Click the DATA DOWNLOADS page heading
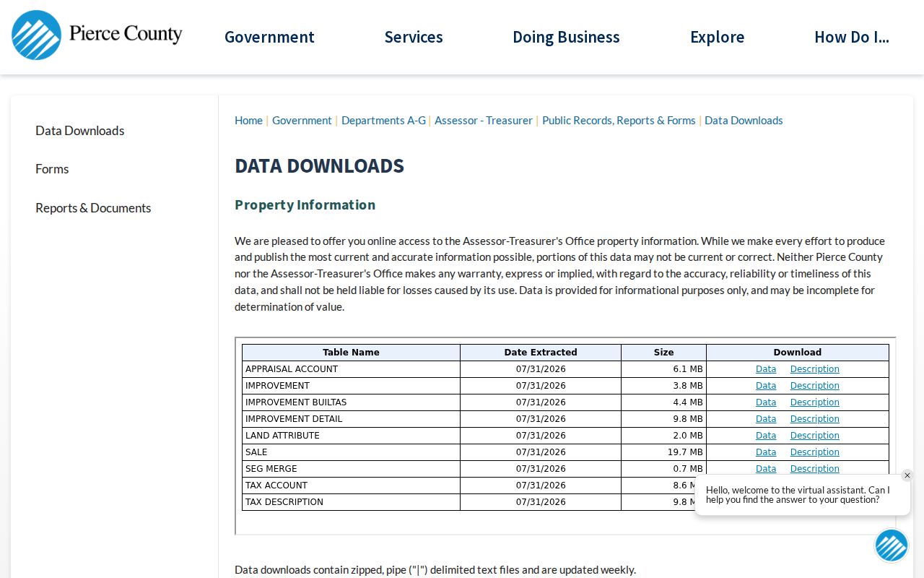Viewport: 924px width, 578px height. coord(319,166)
